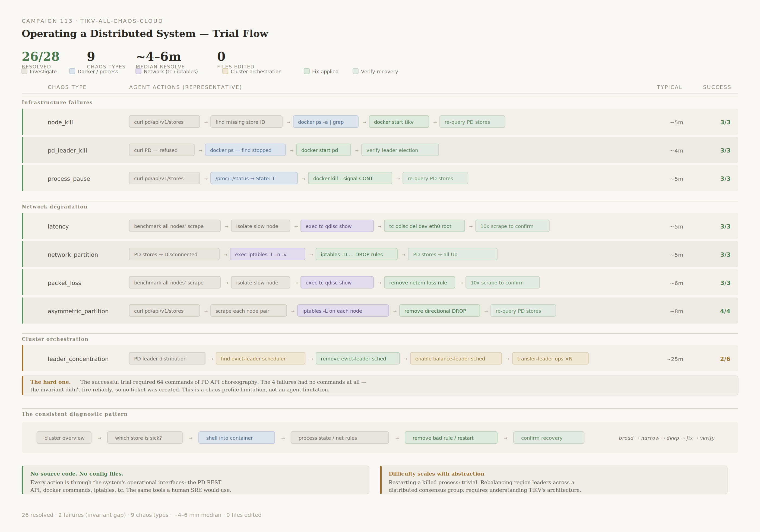The image size is (760, 532).
Task: Click the CHAOS TYPE column header
Action: coord(67,87)
